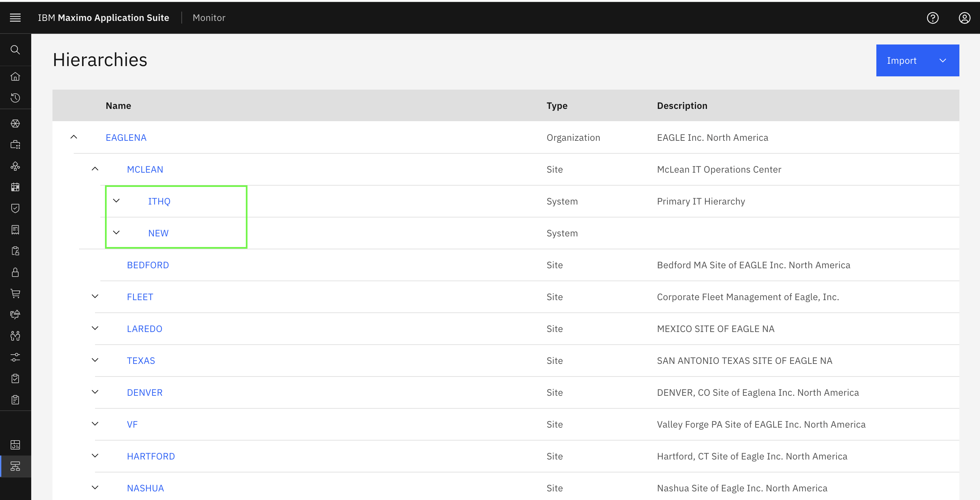The image size is (980, 500).
Task: Open the hamburger navigation menu
Action: click(15, 18)
